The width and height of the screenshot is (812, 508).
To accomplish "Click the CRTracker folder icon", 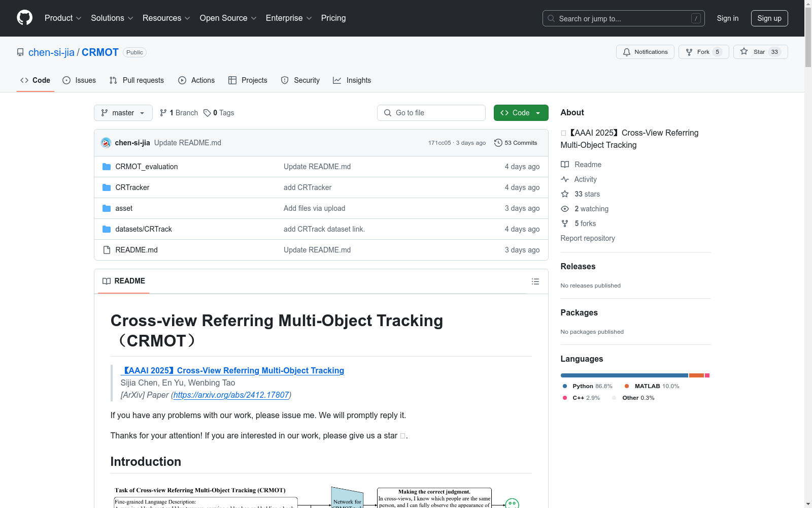I will 107,187.
